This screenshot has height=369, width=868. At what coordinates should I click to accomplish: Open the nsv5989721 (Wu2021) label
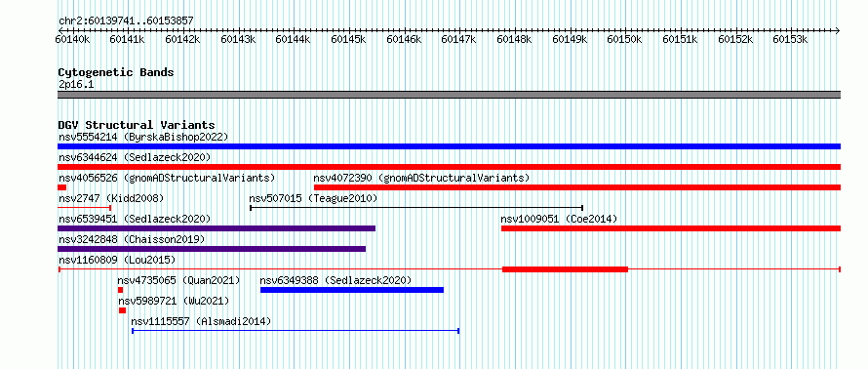pyautogui.click(x=174, y=301)
